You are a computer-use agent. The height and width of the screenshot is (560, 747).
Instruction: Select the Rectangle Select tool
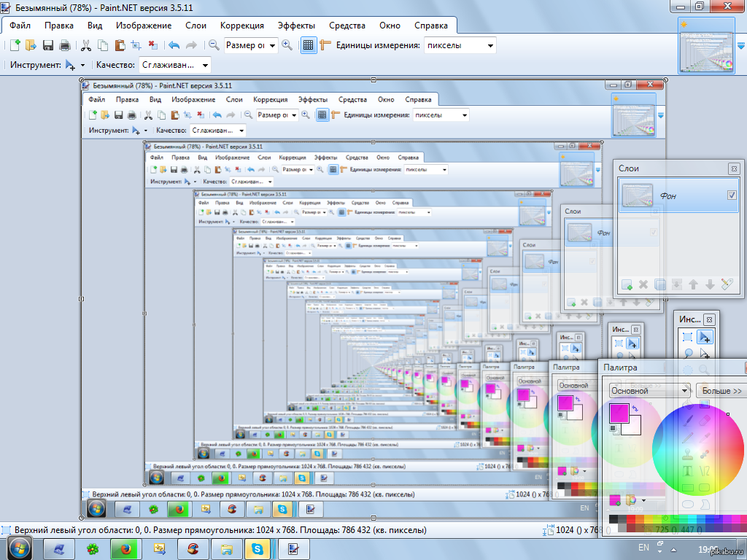click(687, 337)
